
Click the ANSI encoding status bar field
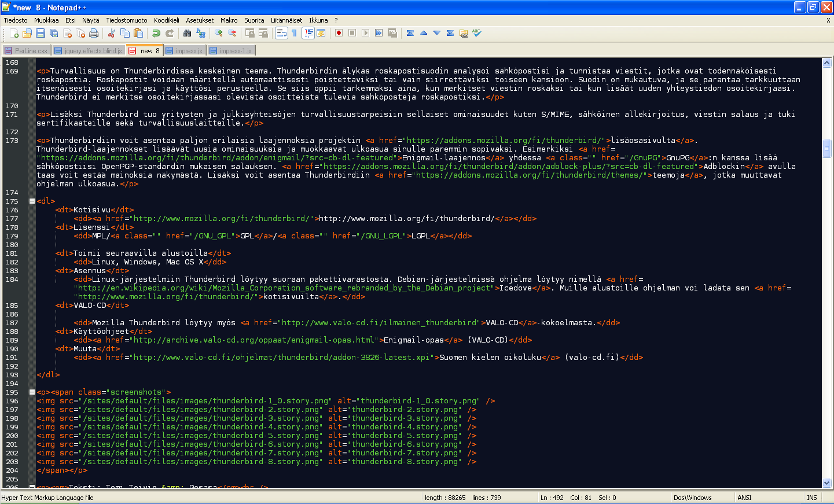(745, 498)
